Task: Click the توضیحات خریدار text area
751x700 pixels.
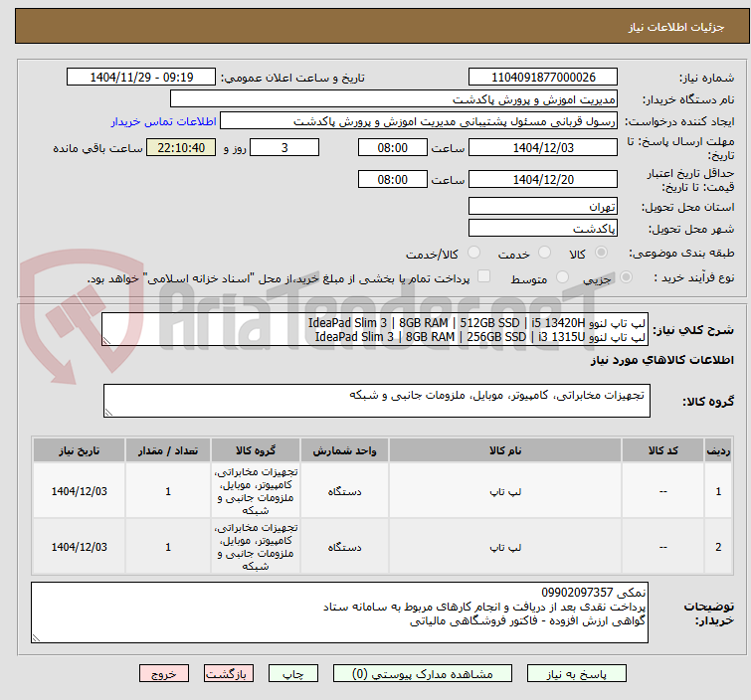Action: tap(339, 612)
